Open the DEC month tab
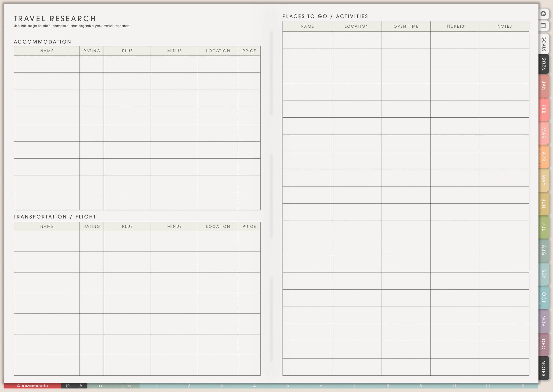This screenshot has width=553, height=392. point(543,344)
